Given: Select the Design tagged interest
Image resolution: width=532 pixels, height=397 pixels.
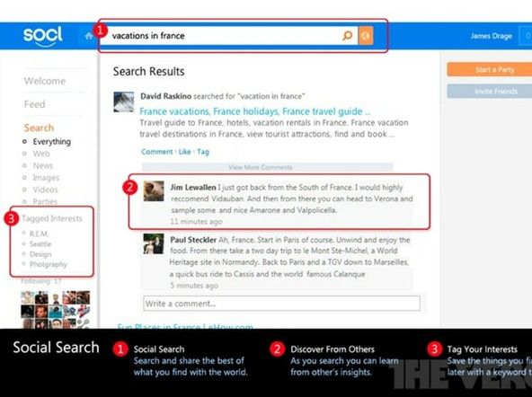Looking at the screenshot, I should pos(40,254).
